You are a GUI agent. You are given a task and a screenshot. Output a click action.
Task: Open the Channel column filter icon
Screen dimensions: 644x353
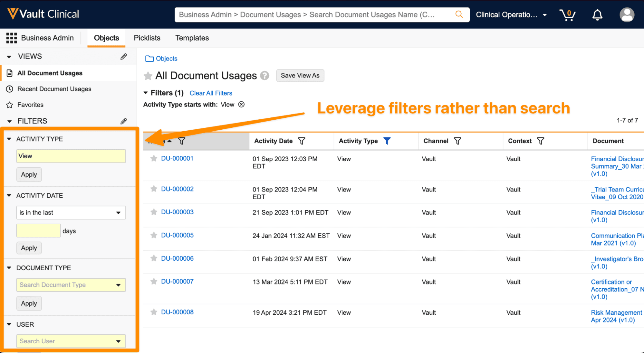click(457, 141)
